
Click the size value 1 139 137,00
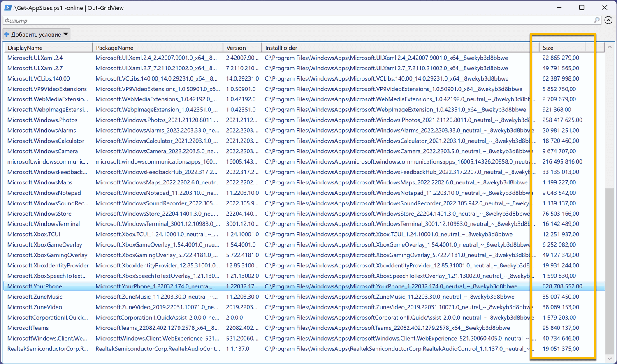pyautogui.click(x=559, y=203)
